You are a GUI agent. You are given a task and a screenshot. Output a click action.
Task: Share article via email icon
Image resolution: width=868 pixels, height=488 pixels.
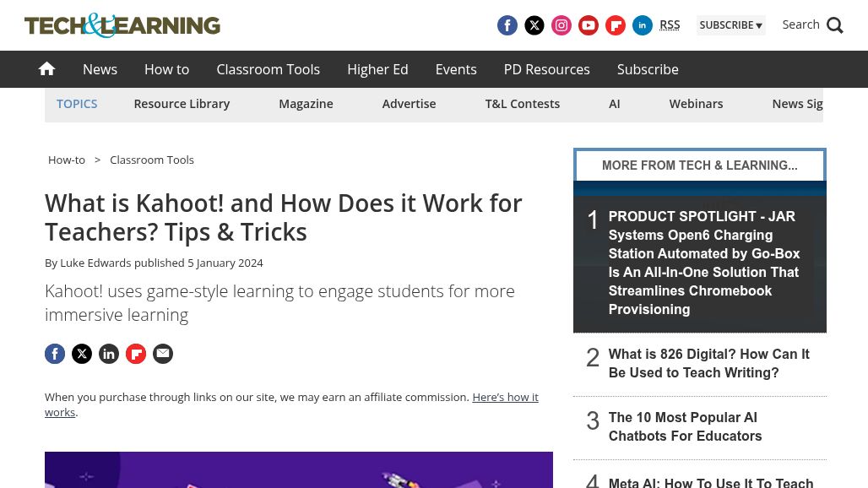tap(163, 354)
